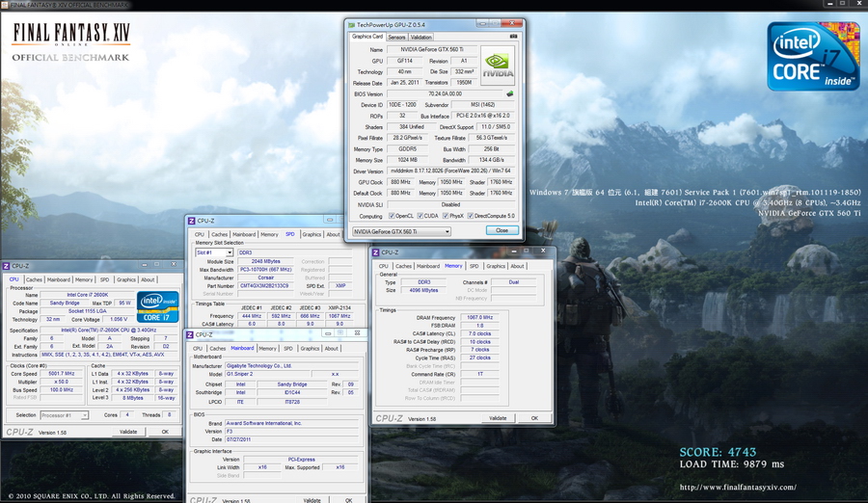Viewport: 868px width, 503px height.
Task: Open the Processor #1 selection dropdown
Action: coord(64,415)
